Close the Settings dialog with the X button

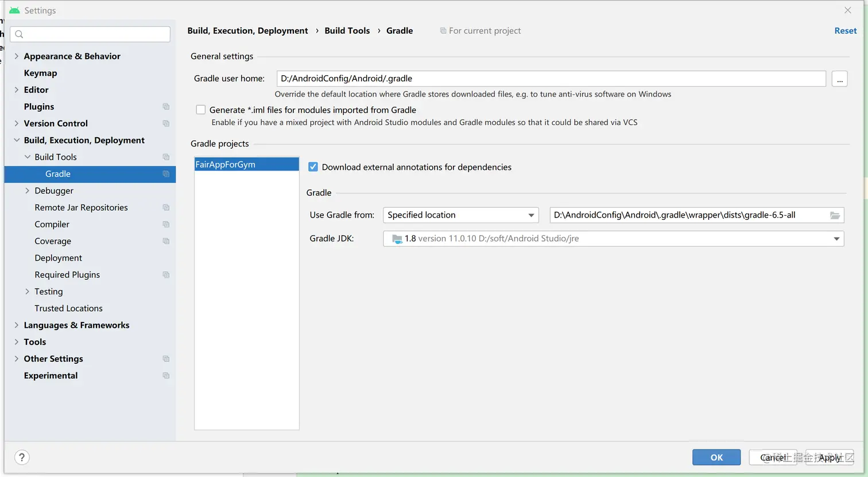848,10
